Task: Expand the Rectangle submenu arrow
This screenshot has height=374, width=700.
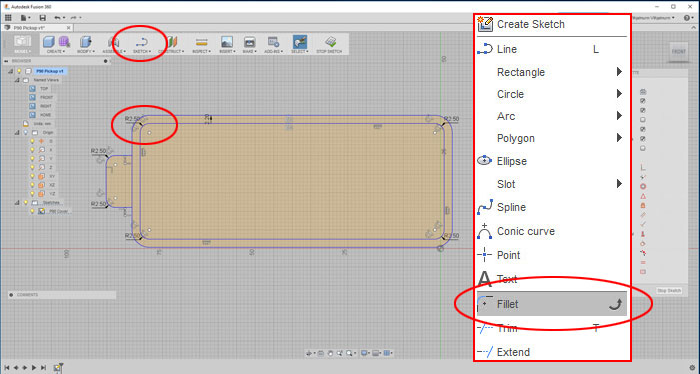Action: tap(619, 71)
